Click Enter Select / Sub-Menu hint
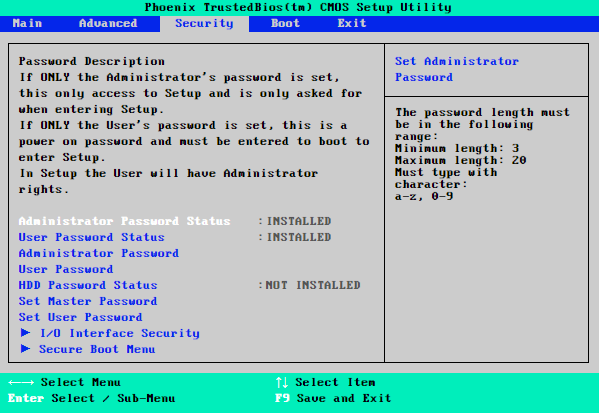The image size is (599, 413). [92, 398]
